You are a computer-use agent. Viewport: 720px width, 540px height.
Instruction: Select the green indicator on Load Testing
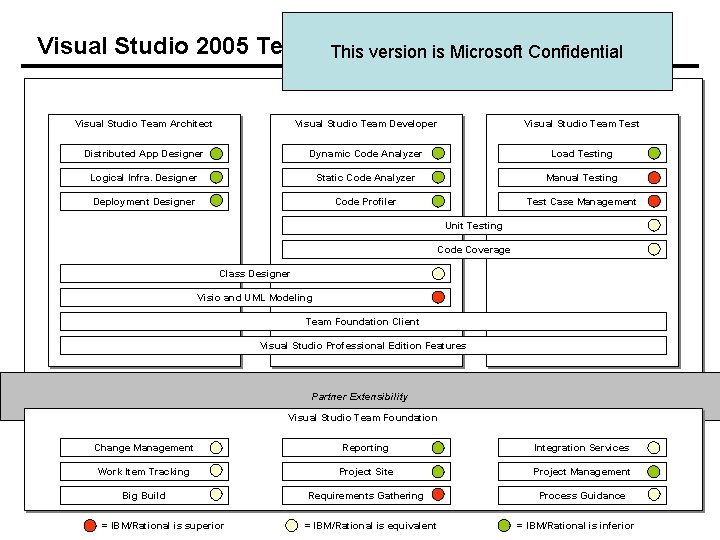pos(654,153)
